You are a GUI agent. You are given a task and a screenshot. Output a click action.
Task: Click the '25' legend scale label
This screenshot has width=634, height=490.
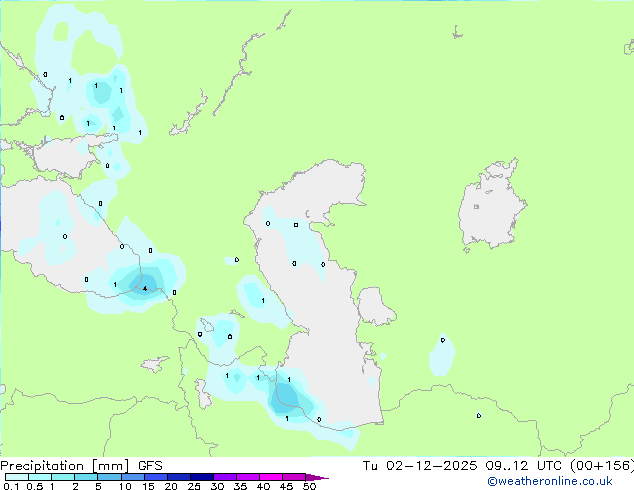(x=194, y=486)
